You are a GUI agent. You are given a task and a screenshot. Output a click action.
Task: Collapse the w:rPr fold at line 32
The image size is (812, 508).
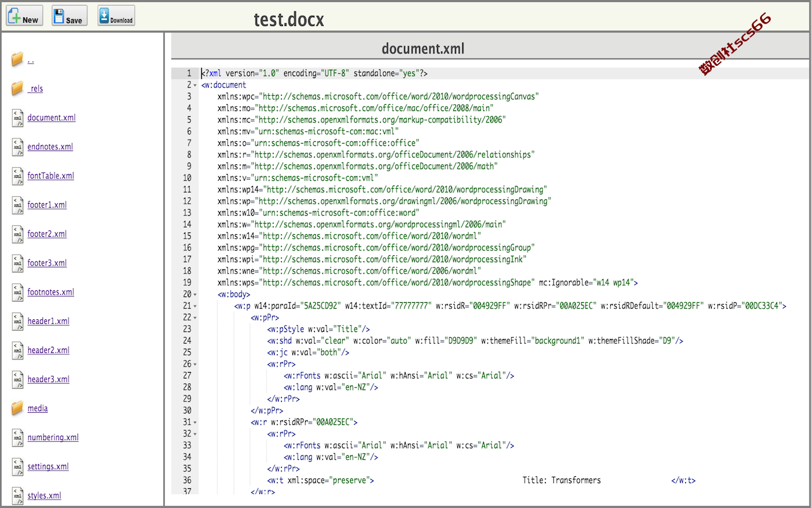[195, 434]
